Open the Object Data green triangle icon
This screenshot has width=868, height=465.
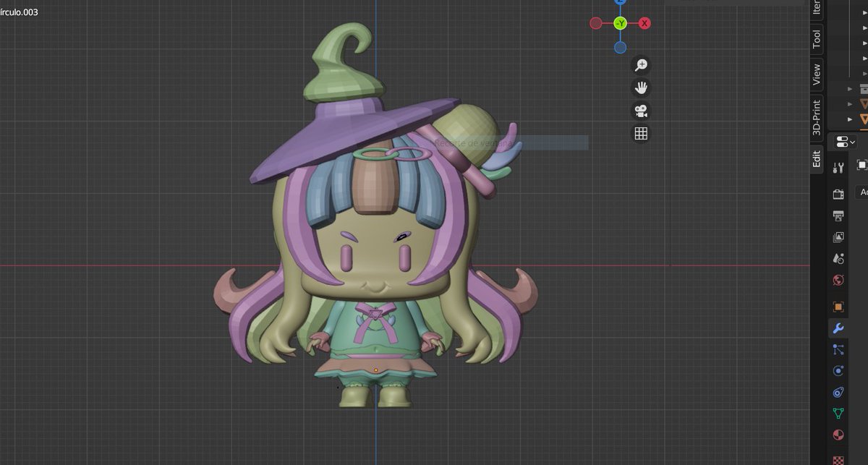(x=838, y=414)
